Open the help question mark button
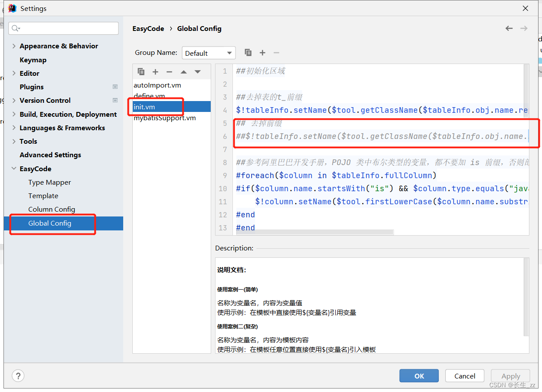 click(18, 376)
